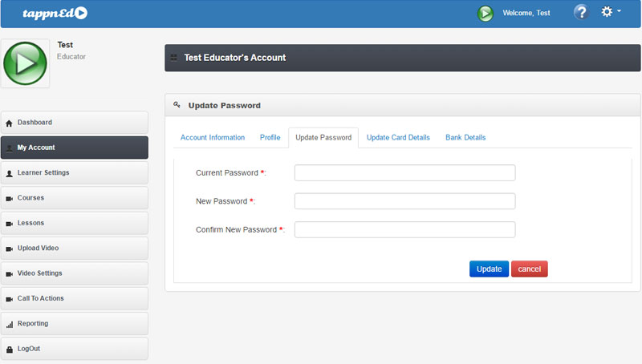Open the settings gear dropdown

(x=609, y=13)
